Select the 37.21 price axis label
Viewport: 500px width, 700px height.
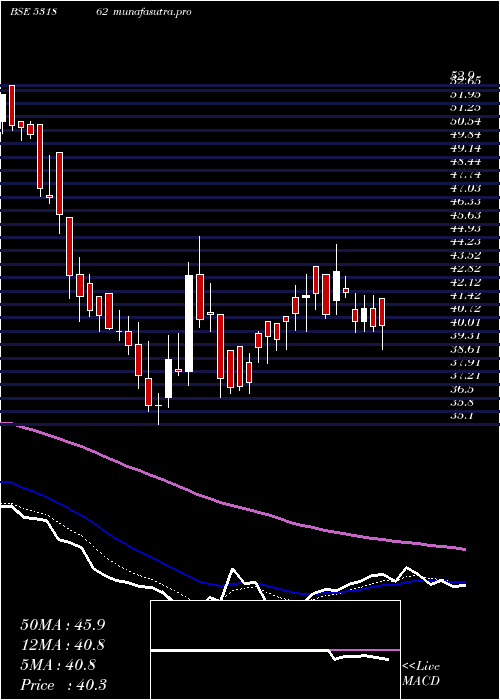point(464,375)
